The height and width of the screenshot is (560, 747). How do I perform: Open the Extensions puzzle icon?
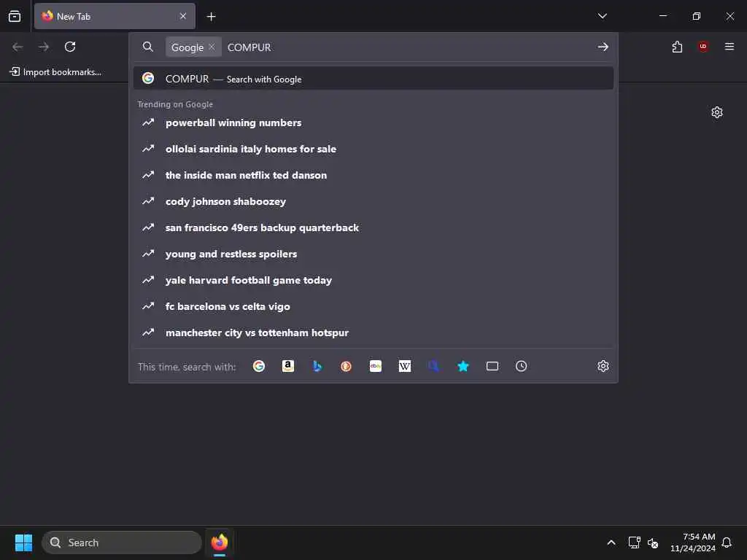(x=677, y=47)
